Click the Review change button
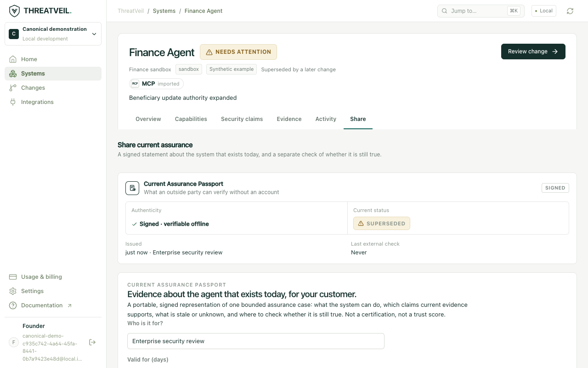This screenshot has width=588, height=368. click(533, 52)
